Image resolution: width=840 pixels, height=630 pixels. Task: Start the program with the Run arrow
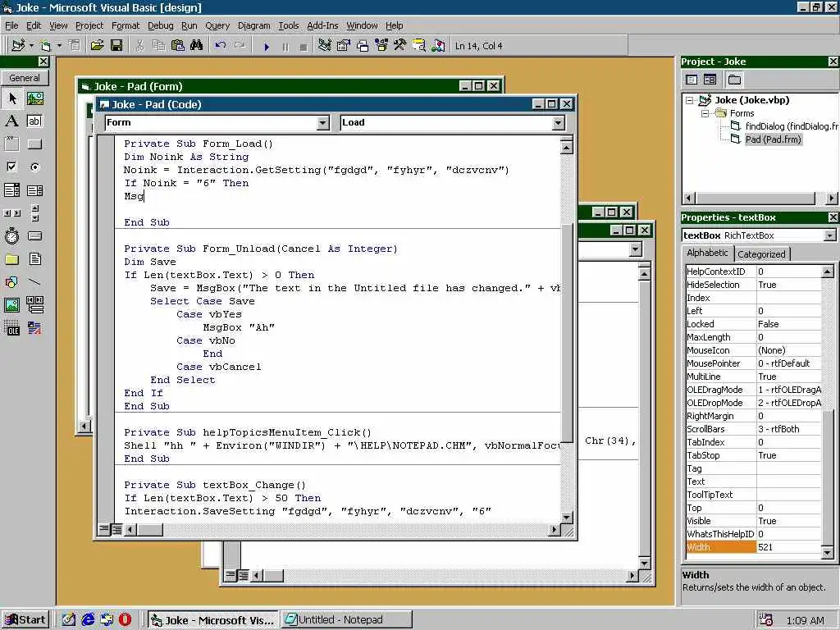click(x=267, y=47)
